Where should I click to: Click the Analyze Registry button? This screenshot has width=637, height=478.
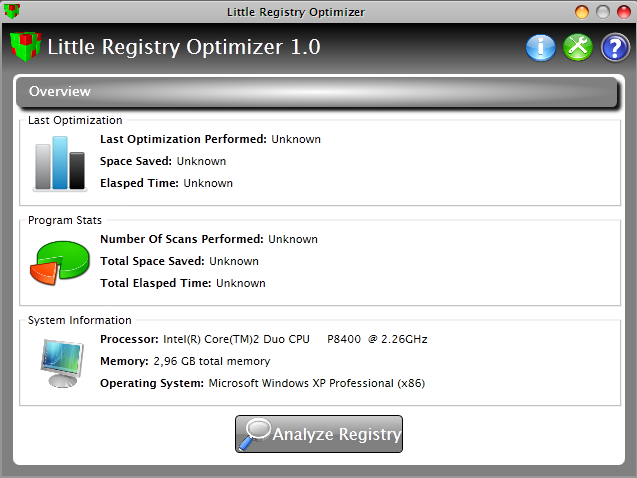(319, 434)
